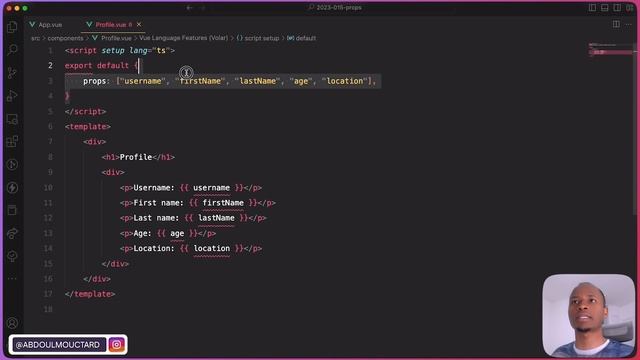Click the src breadcrumb
The image size is (640, 360).
point(36,38)
